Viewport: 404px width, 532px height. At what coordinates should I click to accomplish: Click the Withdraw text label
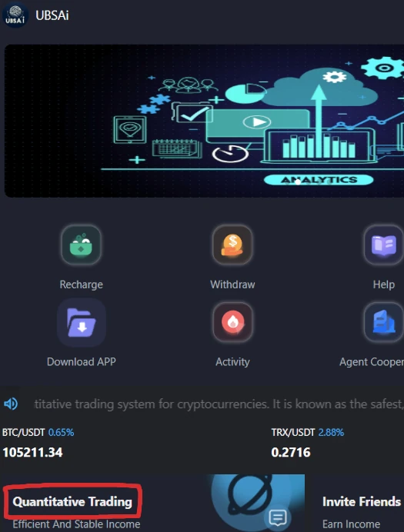click(x=232, y=284)
